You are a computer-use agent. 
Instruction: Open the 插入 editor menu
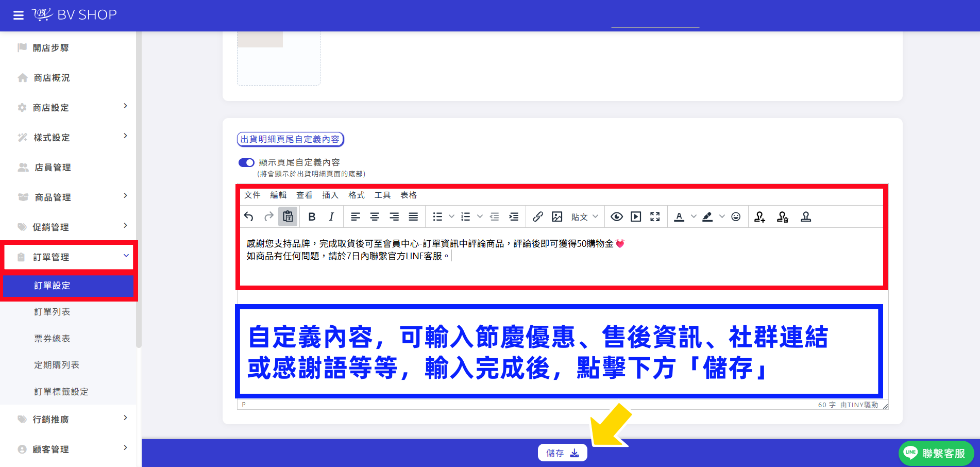[x=330, y=195]
